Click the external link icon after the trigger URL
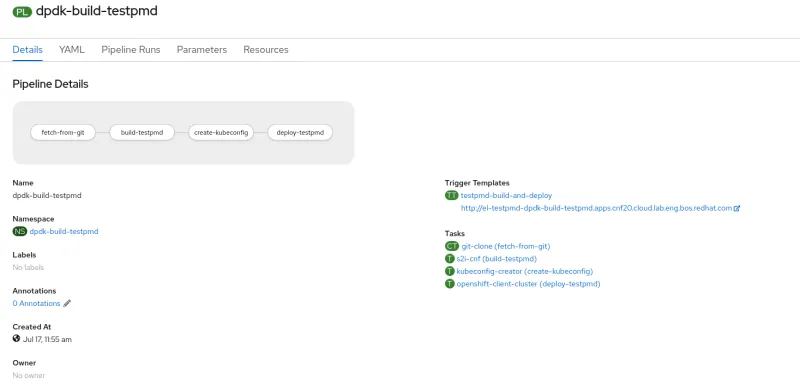Image resolution: width=800 pixels, height=390 pixels. [x=737, y=208]
